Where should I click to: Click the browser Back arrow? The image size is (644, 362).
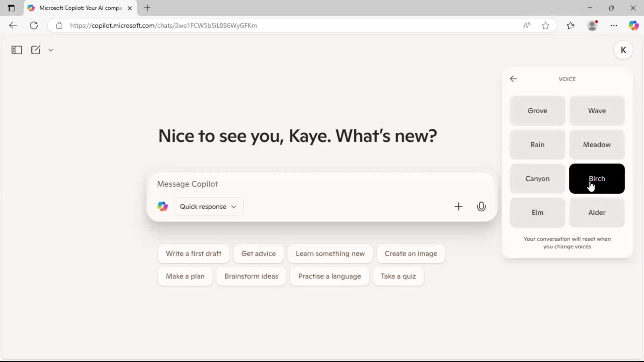(x=13, y=25)
